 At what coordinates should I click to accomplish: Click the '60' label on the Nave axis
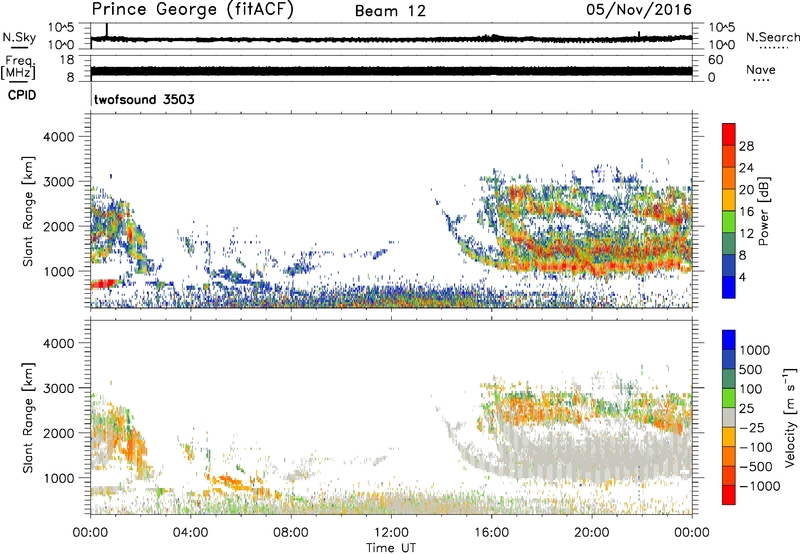pyautogui.click(x=715, y=60)
